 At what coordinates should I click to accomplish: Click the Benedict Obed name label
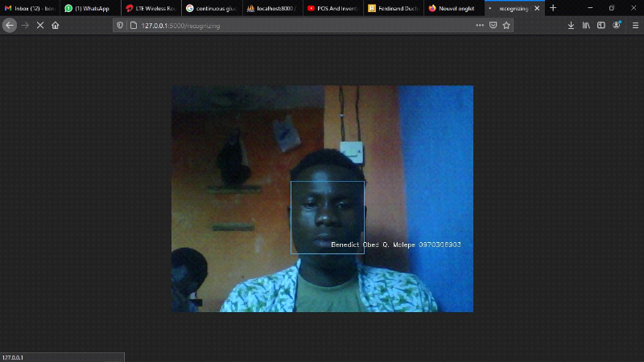[396, 245]
